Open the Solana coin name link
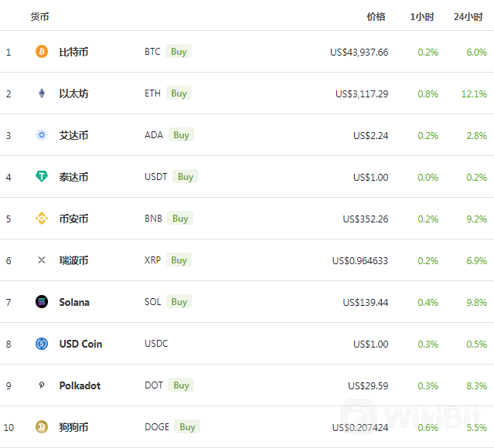Viewport: 494px width, 448px height. [74, 302]
